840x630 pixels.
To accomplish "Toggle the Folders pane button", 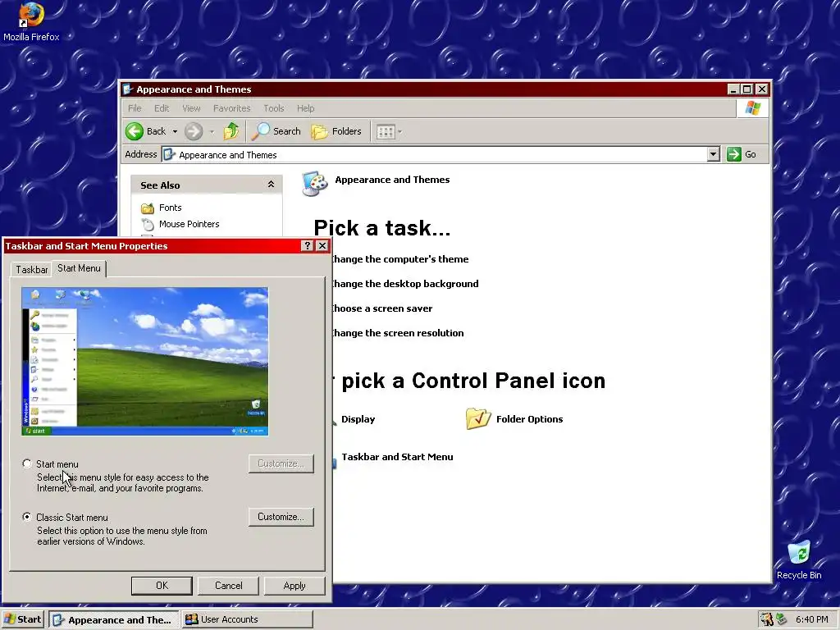I will coord(336,131).
